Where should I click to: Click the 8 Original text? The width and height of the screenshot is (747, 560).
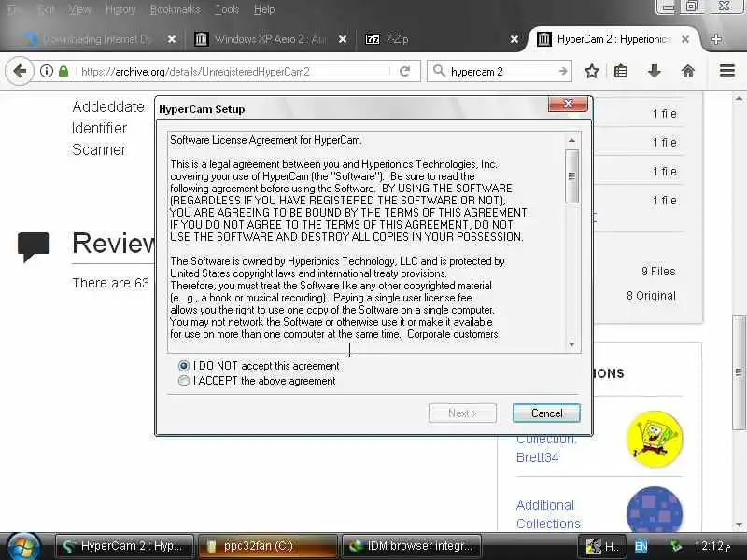[x=651, y=296]
